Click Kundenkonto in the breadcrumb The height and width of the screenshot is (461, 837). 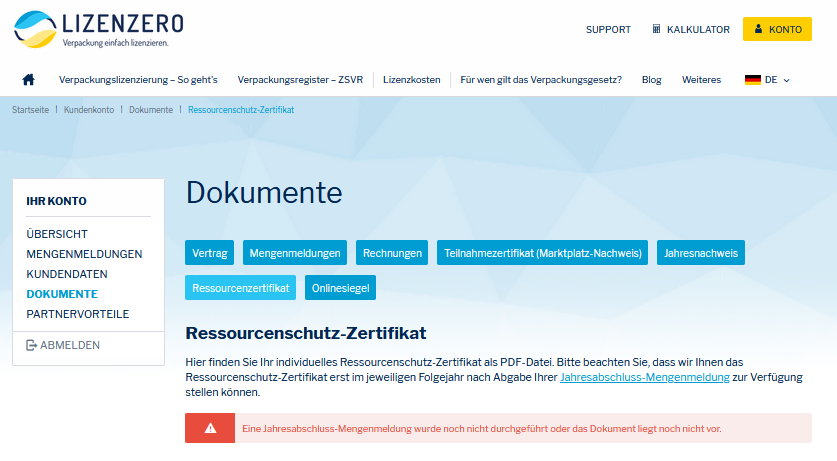pyautogui.click(x=89, y=109)
